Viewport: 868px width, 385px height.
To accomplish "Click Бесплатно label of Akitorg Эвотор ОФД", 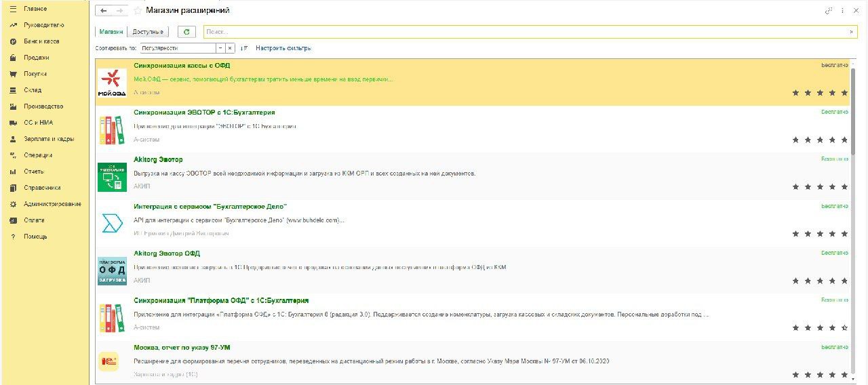I will [835, 253].
